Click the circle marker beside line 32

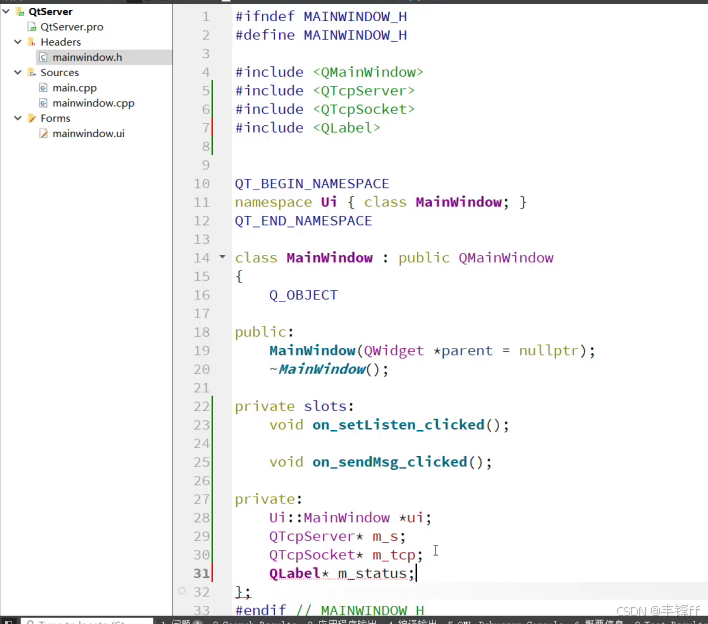pos(182,591)
